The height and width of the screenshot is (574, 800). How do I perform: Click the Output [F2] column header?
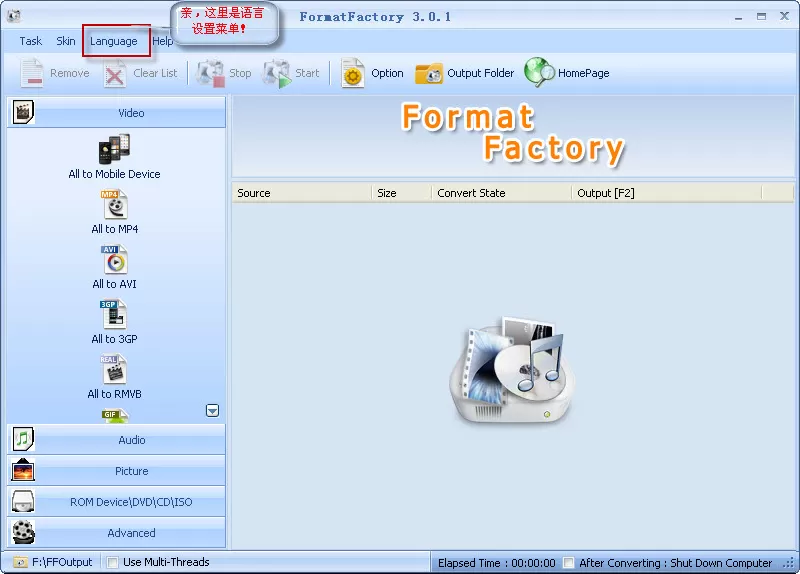click(x=666, y=193)
